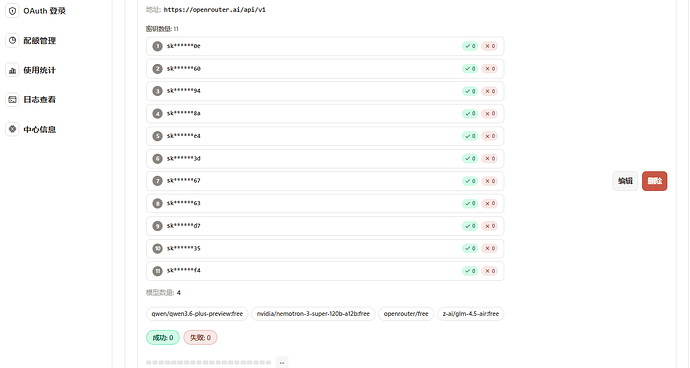The width and height of the screenshot is (690, 368).
Task: Select key text sk******e4
Action: click(x=184, y=136)
